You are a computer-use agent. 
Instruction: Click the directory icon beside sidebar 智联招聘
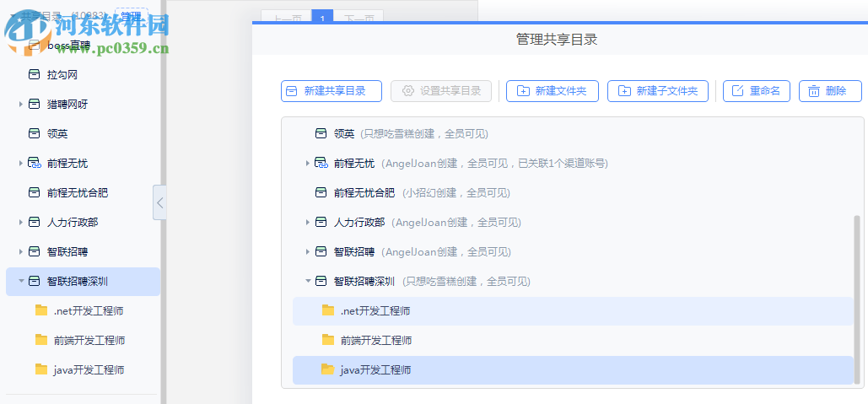pos(35,252)
